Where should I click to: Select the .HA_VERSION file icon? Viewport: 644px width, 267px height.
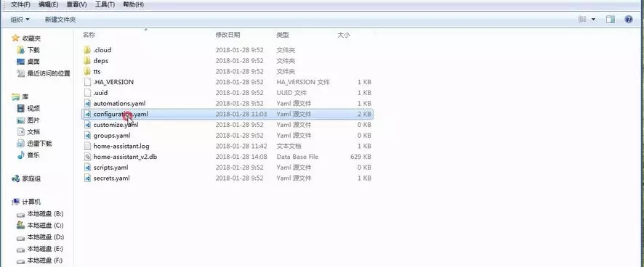(87, 82)
